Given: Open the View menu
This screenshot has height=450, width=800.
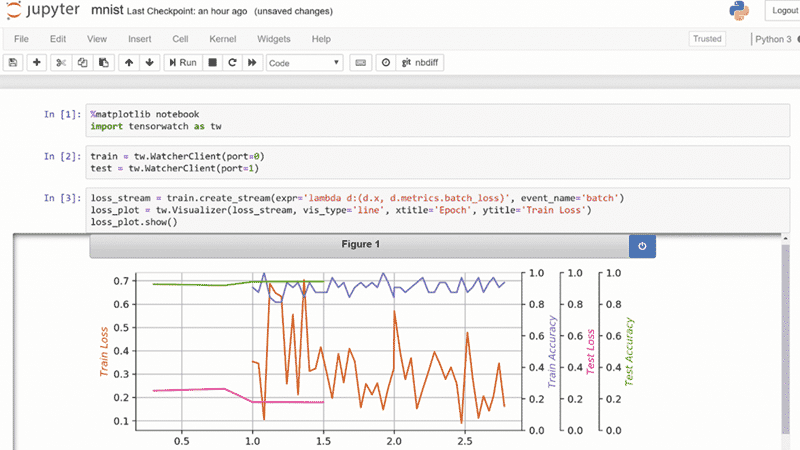Looking at the screenshot, I should click(x=97, y=39).
